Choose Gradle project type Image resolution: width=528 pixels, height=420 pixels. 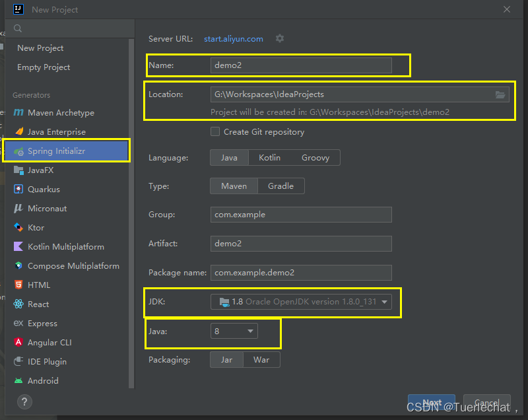tap(281, 186)
